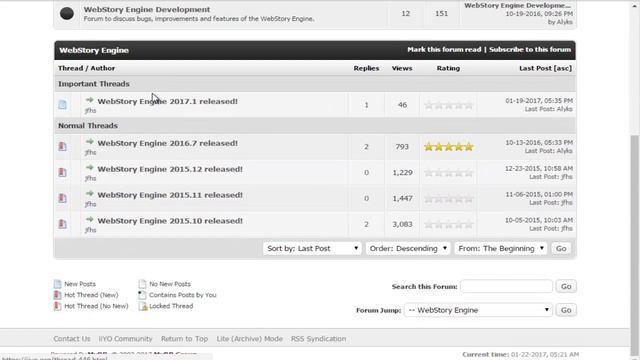Rate the 2015.12 released thread with stars

[449, 173]
